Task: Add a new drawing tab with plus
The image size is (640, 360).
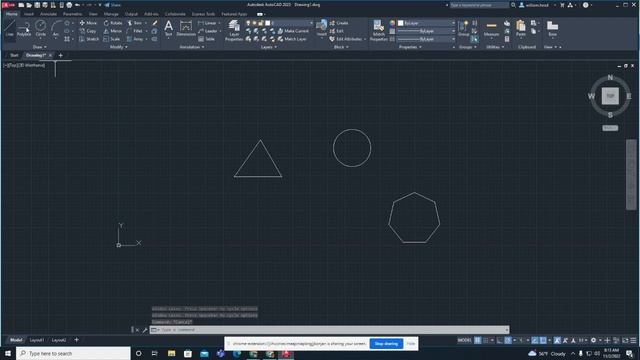Action: (x=60, y=55)
